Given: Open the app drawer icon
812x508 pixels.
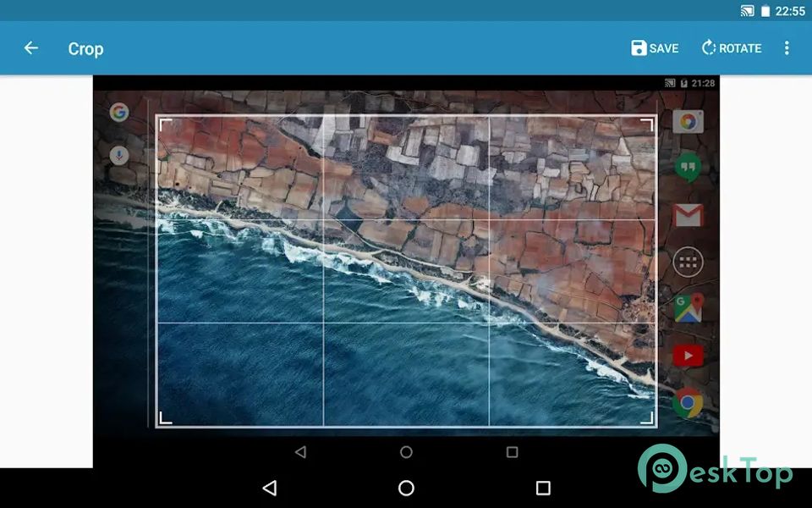Looking at the screenshot, I should (688, 262).
